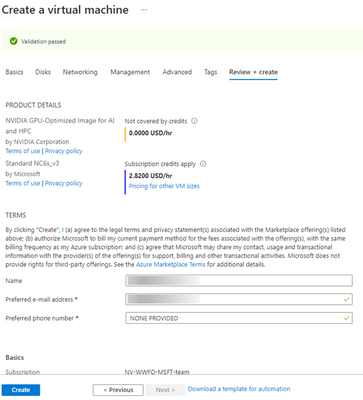Switch to the Disks tab

tap(43, 72)
